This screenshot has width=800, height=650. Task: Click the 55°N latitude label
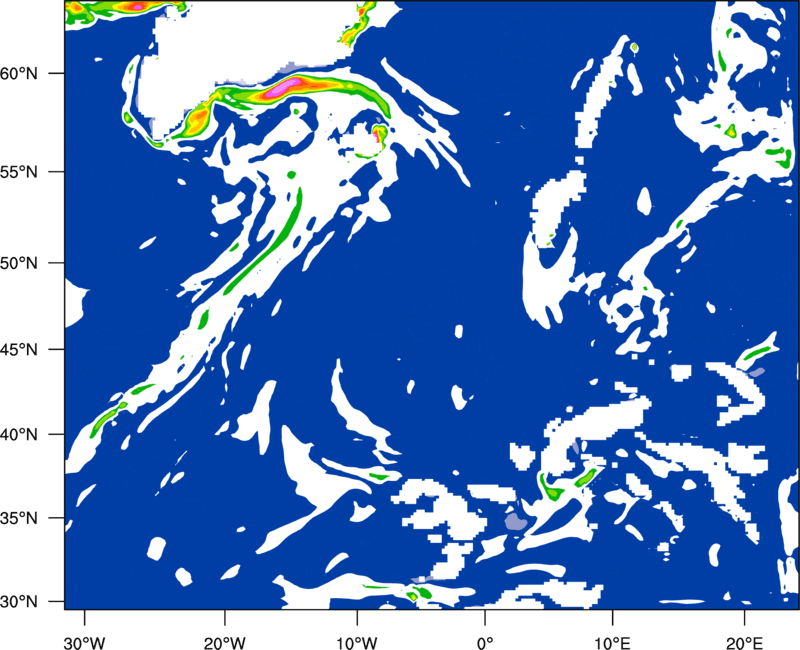click(19, 172)
